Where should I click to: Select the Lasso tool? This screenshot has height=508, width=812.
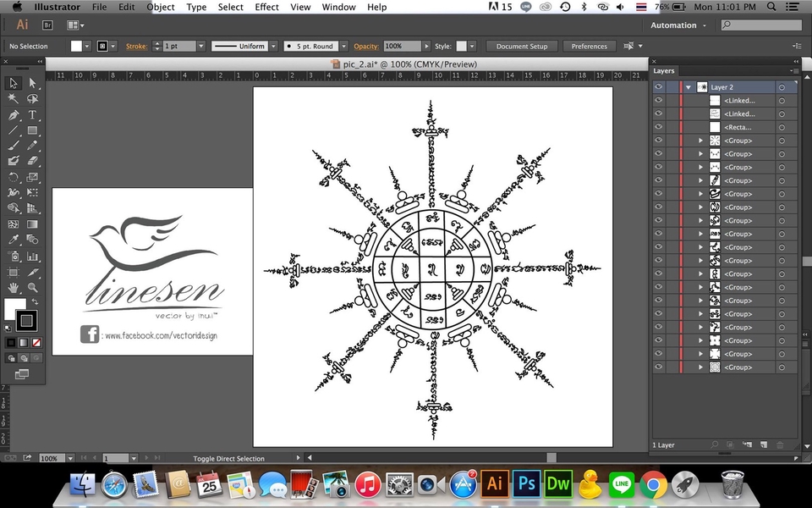[33, 98]
